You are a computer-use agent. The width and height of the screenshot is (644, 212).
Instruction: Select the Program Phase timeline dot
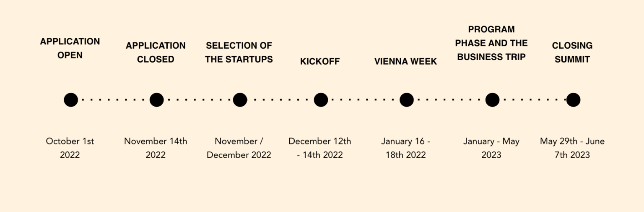492,100
